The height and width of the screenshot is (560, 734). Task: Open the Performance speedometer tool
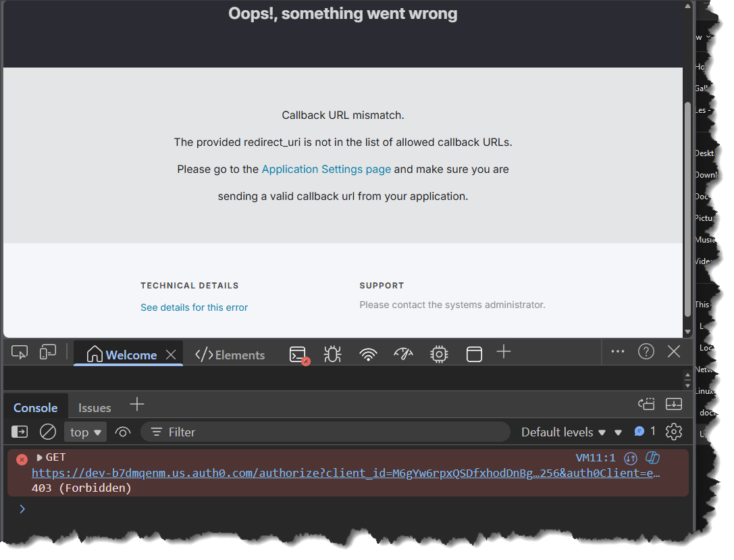[x=403, y=353]
